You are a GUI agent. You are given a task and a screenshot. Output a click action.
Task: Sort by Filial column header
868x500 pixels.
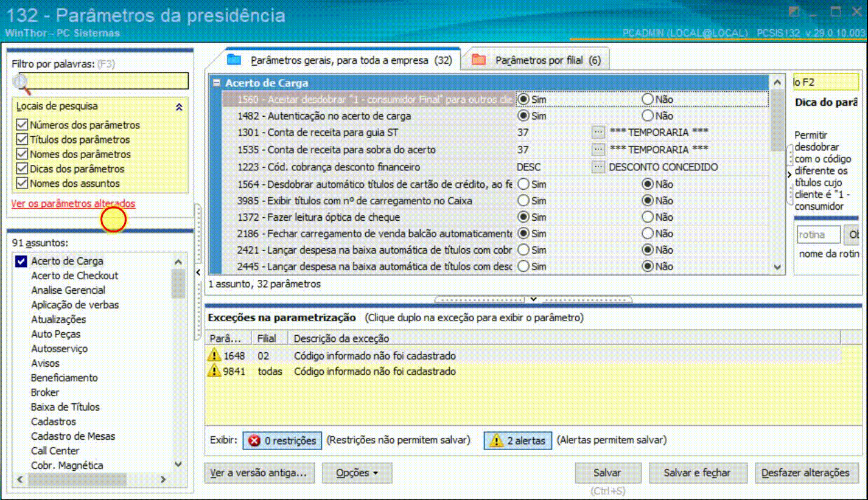click(x=270, y=338)
